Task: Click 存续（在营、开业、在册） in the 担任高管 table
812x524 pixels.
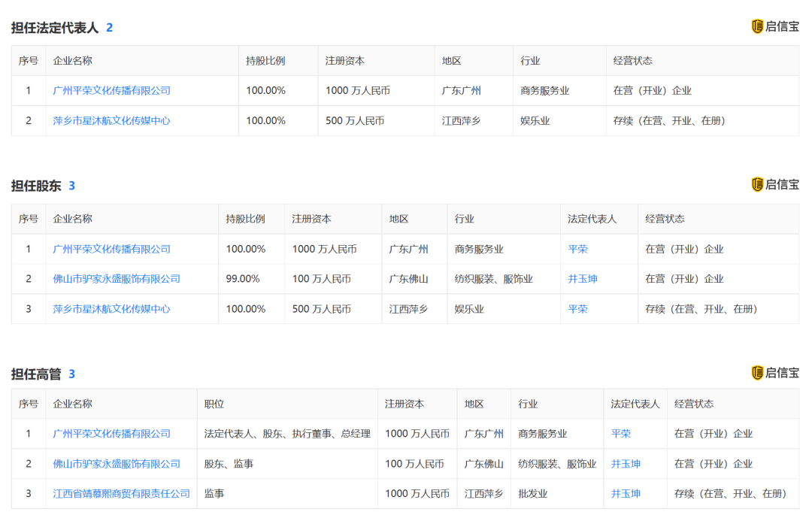Action: (730, 494)
